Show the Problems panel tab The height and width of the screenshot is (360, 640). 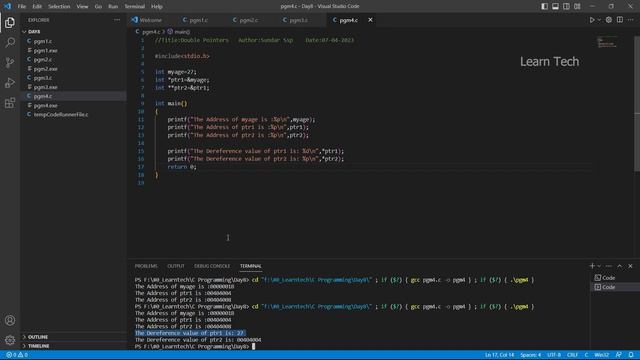146,266
